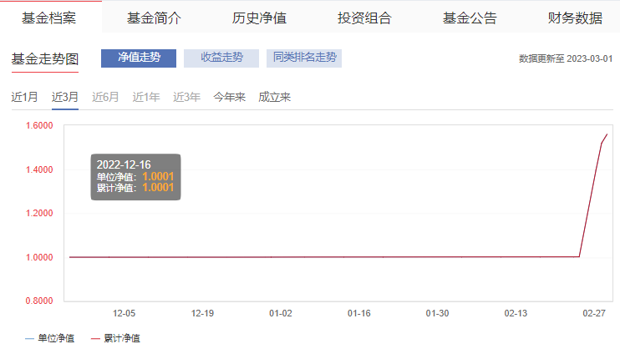
Task: Click the peak of the net value line
Action: [607, 134]
